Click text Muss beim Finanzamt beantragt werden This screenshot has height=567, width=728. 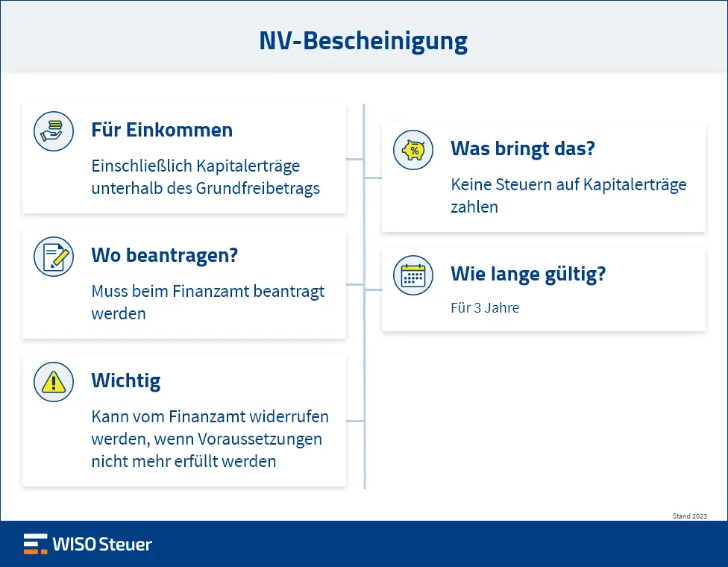(x=208, y=302)
